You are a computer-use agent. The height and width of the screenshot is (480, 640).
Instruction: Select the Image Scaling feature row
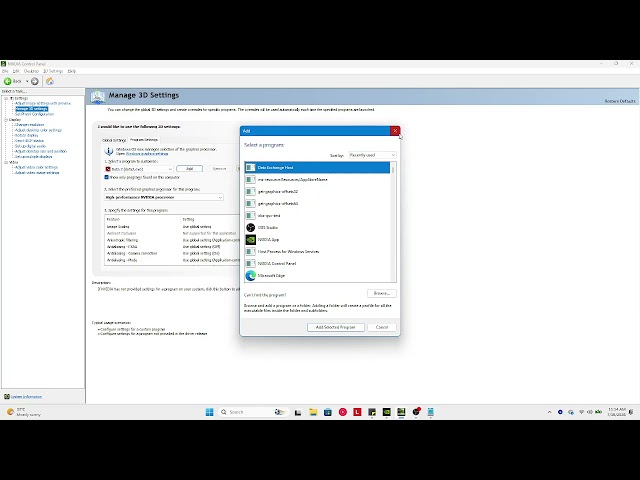(172, 227)
